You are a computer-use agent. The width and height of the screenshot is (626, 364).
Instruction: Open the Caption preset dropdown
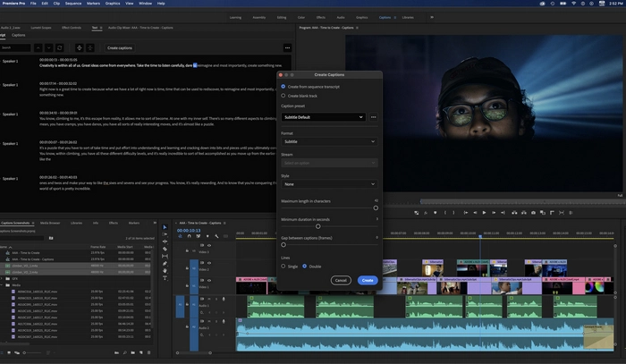click(x=323, y=117)
